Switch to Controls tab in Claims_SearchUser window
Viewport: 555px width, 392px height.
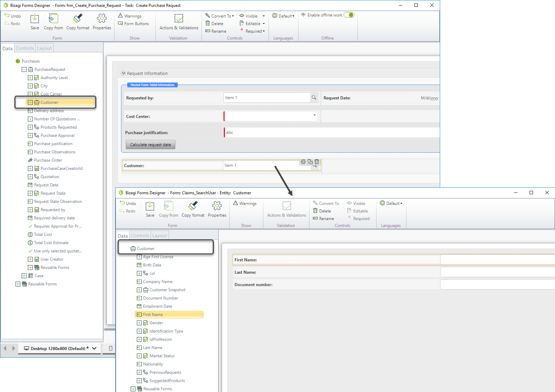coord(140,236)
